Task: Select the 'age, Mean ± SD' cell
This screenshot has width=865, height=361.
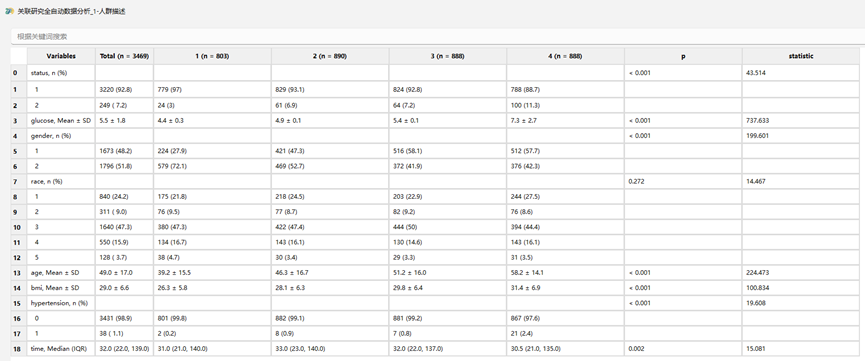Action: (61, 273)
